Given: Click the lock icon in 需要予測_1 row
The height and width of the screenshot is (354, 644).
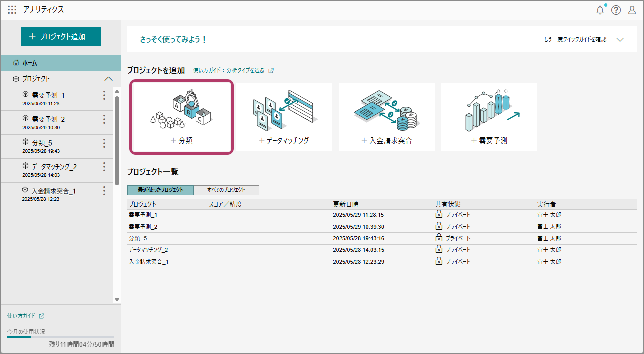Looking at the screenshot, I should (439, 214).
